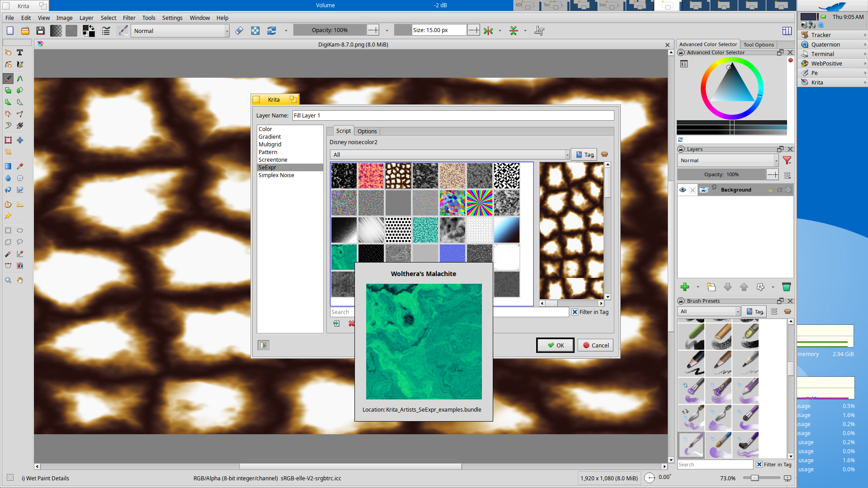Screen dimensions: 868x488
Task: Expand horizontal mirror options arrow
Action: [x=500, y=31]
